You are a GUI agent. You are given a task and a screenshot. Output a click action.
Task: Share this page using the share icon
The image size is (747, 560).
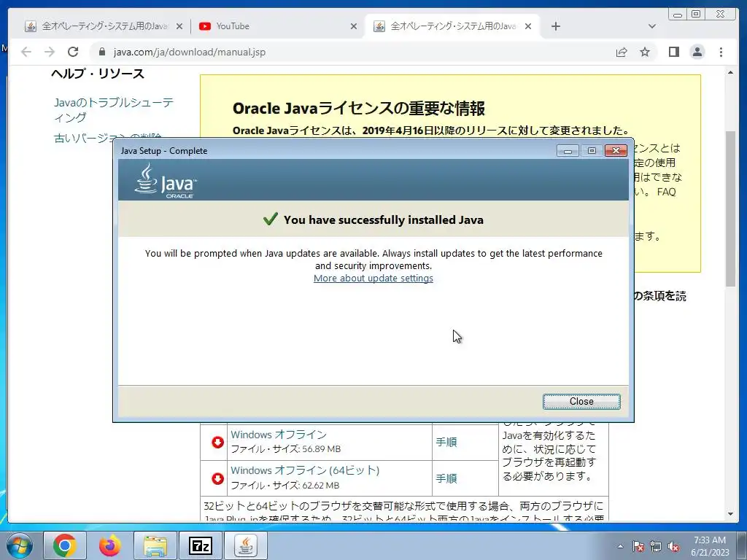(622, 52)
